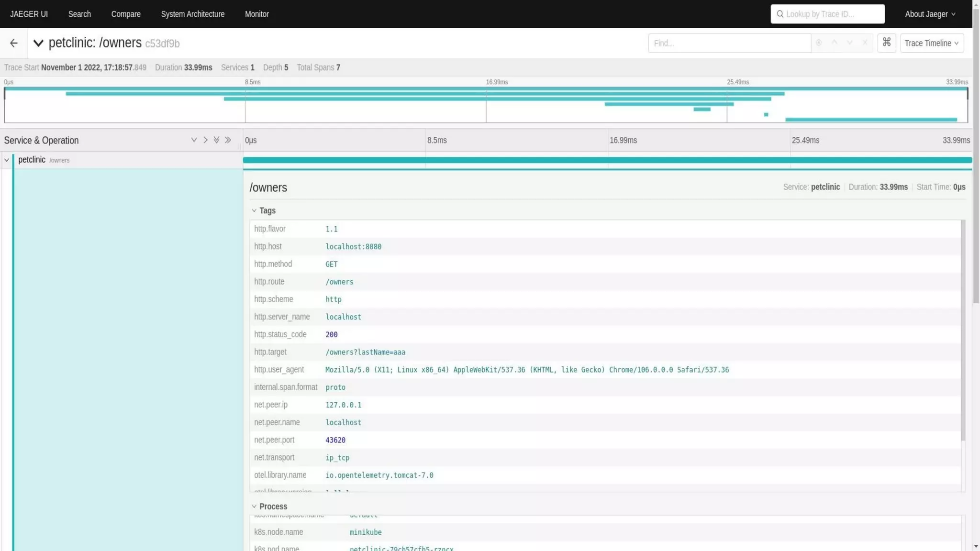
Task: Click the locate-matches target icon
Action: pos(819,43)
